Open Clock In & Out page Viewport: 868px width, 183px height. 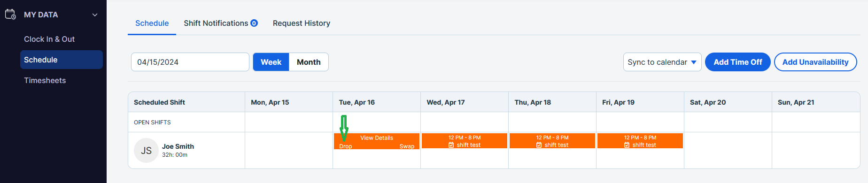click(x=49, y=39)
